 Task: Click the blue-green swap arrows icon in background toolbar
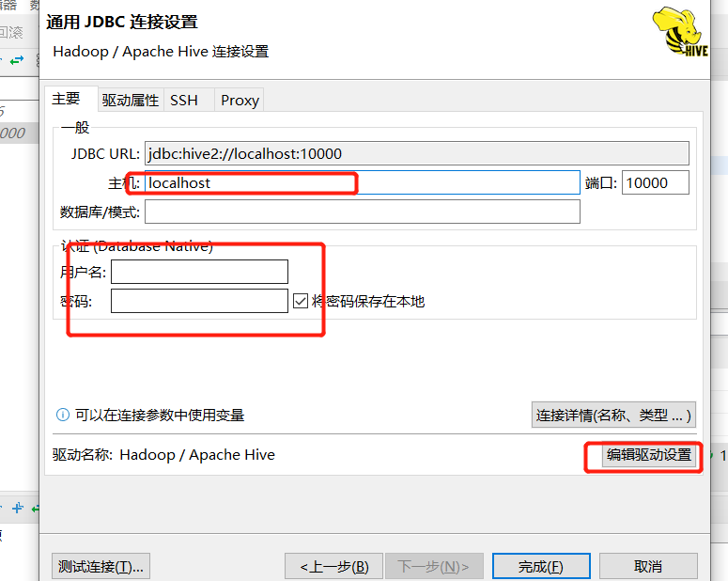click(17, 60)
